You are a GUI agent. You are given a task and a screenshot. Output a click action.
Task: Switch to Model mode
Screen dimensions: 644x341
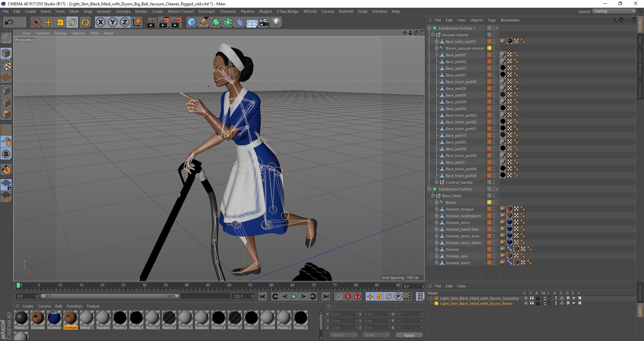pyautogui.click(x=6, y=53)
